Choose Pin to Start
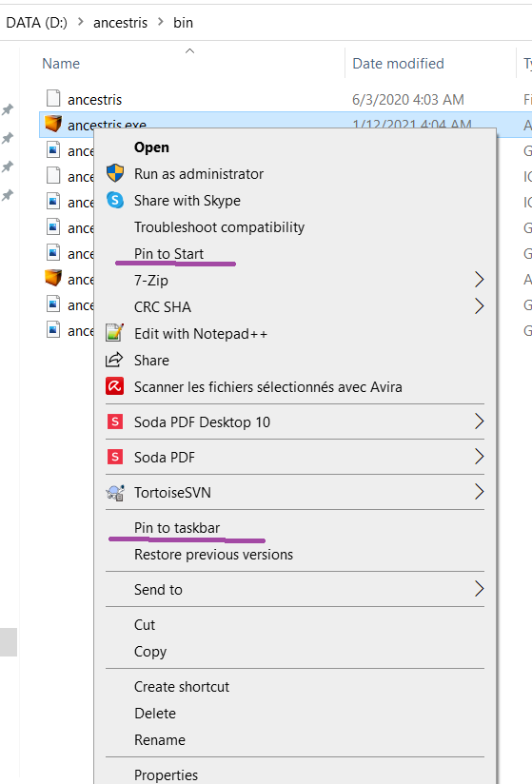Image resolution: width=532 pixels, height=784 pixels. click(169, 254)
